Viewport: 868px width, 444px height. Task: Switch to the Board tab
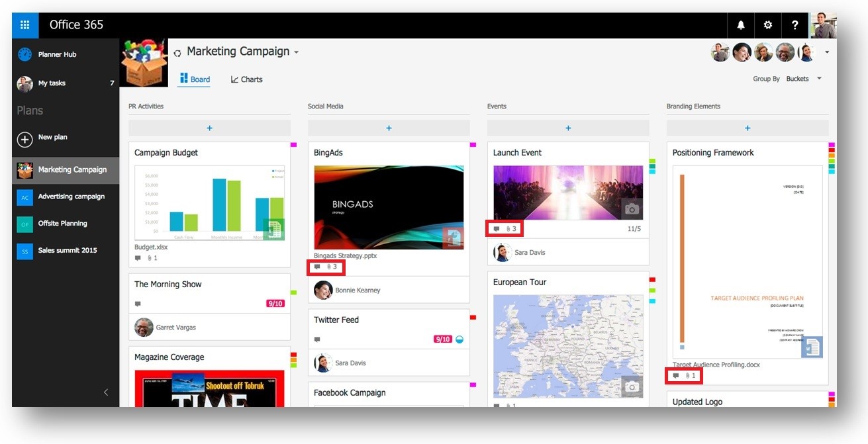tap(195, 79)
